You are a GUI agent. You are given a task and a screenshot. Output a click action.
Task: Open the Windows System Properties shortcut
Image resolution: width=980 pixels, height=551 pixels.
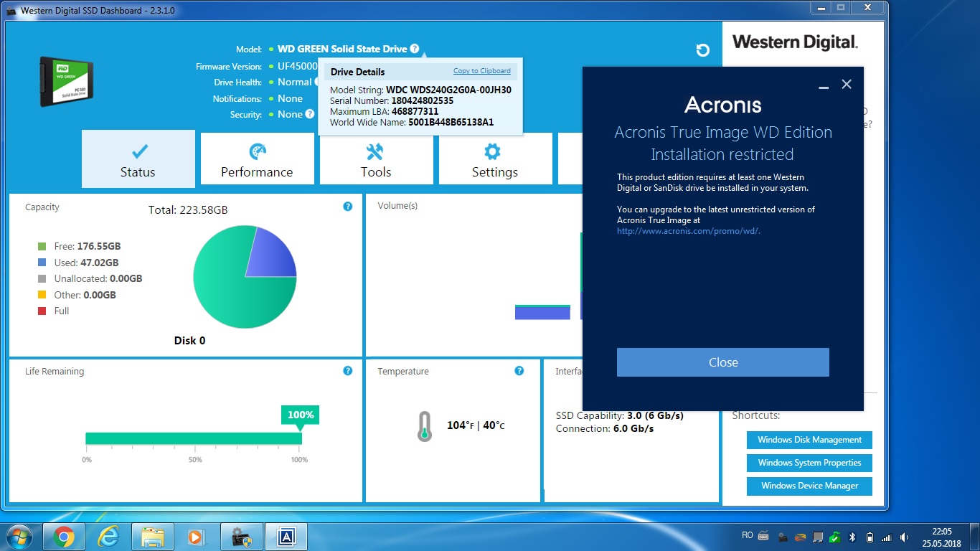tap(810, 463)
